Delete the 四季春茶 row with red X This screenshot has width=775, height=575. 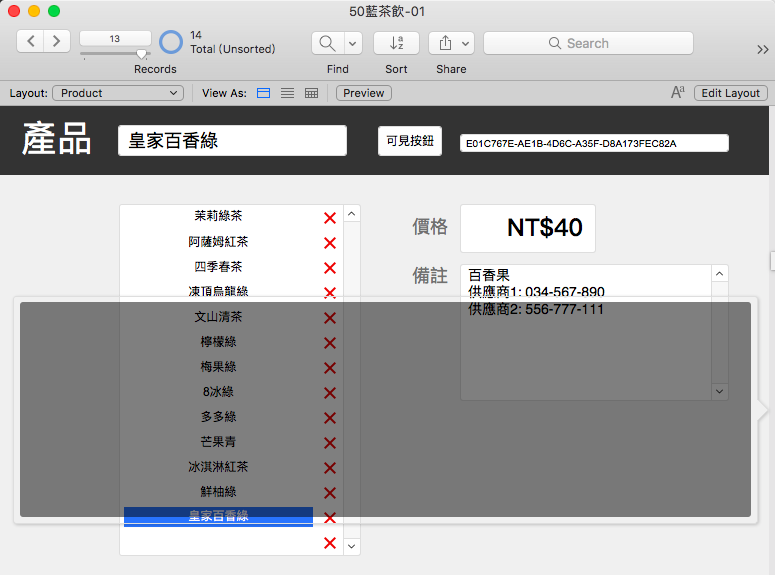pyautogui.click(x=330, y=268)
